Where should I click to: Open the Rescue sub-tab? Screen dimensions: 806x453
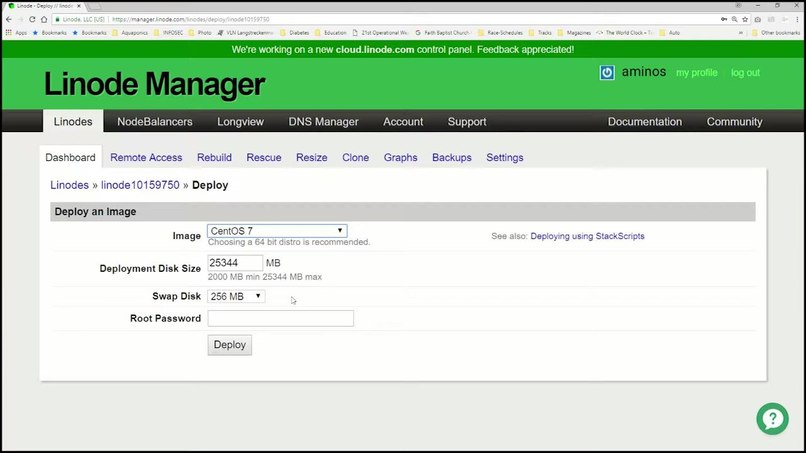click(264, 157)
